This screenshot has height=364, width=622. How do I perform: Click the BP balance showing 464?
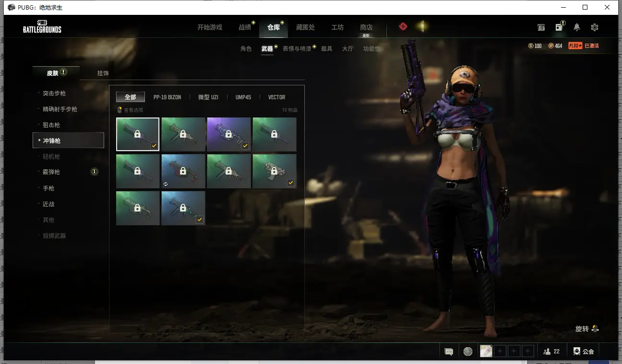point(555,46)
